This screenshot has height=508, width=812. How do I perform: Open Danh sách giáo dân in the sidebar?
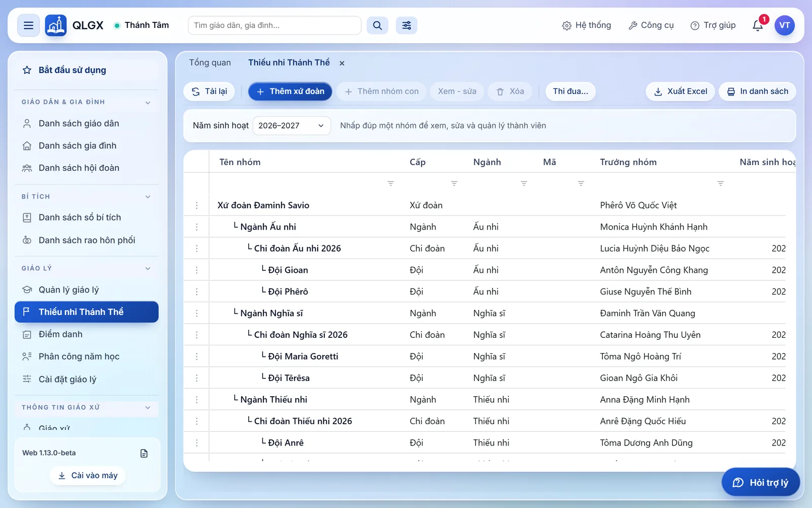point(86,123)
